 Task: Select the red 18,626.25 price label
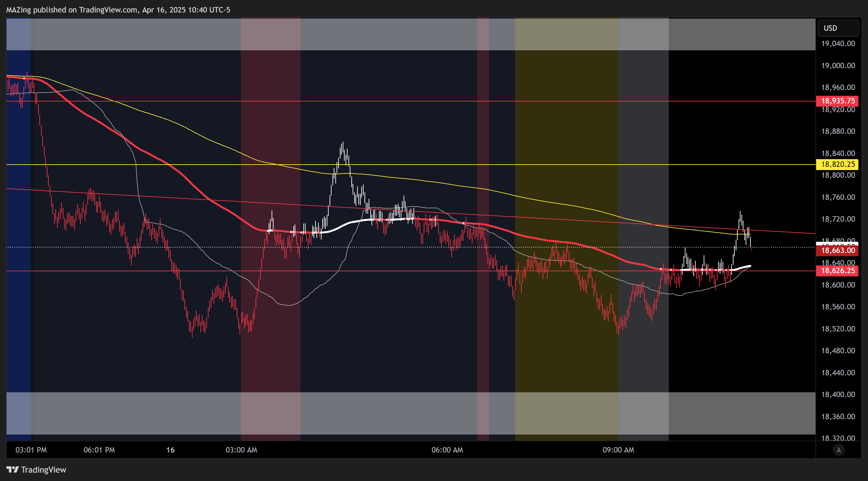[x=837, y=271]
